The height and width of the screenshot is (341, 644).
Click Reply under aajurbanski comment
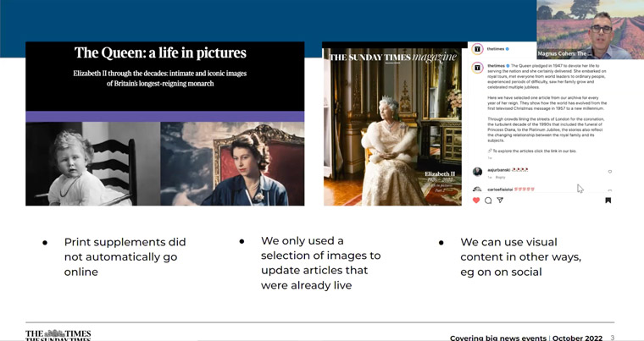(500, 178)
